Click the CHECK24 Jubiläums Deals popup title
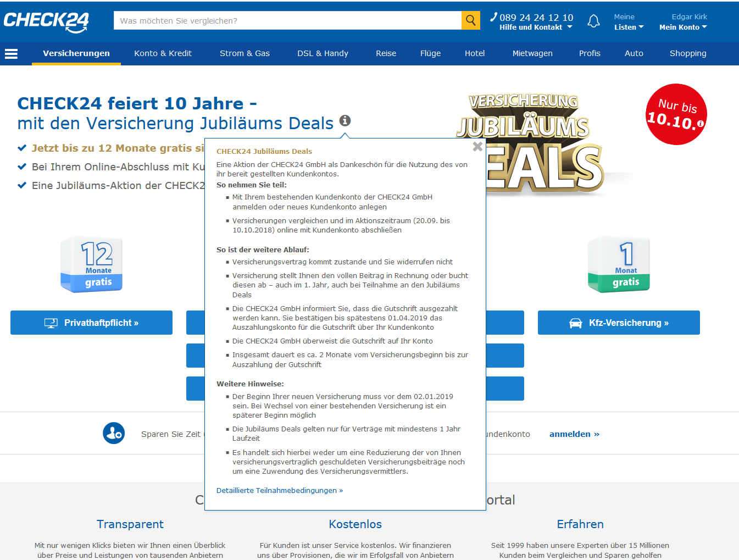The width and height of the screenshot is (739, 560). (264, 151)
